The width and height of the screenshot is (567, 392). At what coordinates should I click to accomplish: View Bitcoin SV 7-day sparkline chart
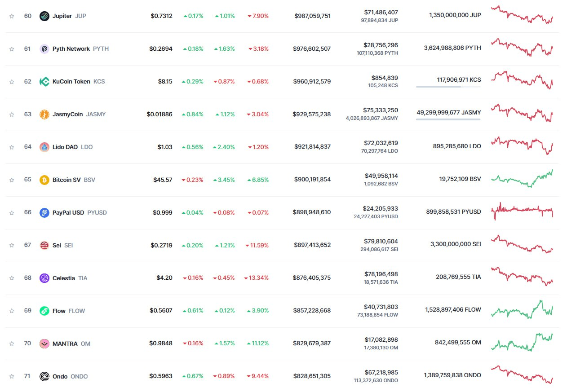point(522,178)
